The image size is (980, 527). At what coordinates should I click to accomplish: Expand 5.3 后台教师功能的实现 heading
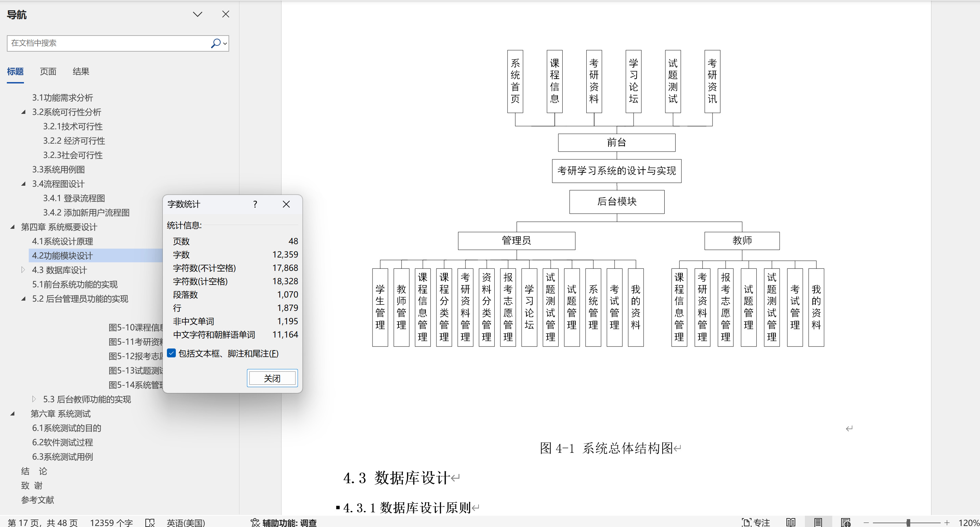click(x=34, y=399)
